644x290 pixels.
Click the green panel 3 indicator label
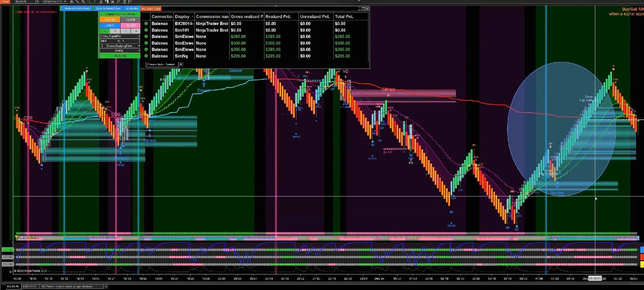[x=7, y=249]
